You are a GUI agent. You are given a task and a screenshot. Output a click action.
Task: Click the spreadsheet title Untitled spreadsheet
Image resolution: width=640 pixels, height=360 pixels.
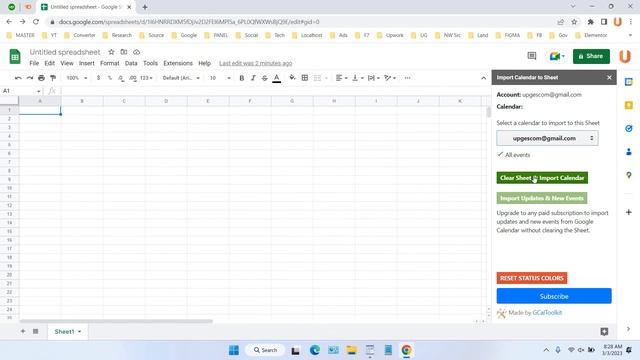click(65, 52)
